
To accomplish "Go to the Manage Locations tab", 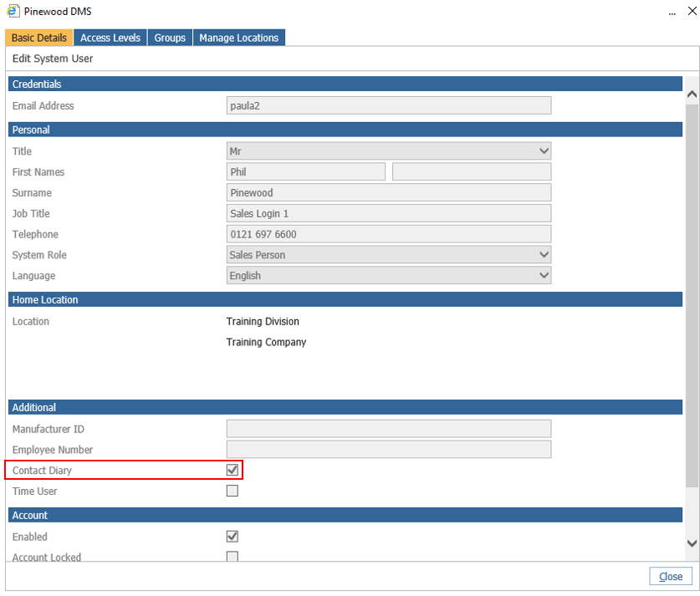I will pyautogui.click(x=238, y=38).
